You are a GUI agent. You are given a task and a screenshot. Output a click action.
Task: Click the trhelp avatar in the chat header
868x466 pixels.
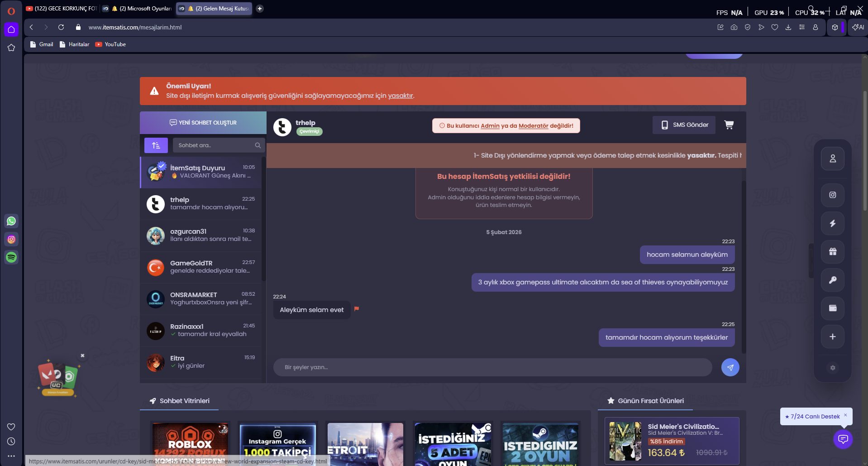pos(282,127)
